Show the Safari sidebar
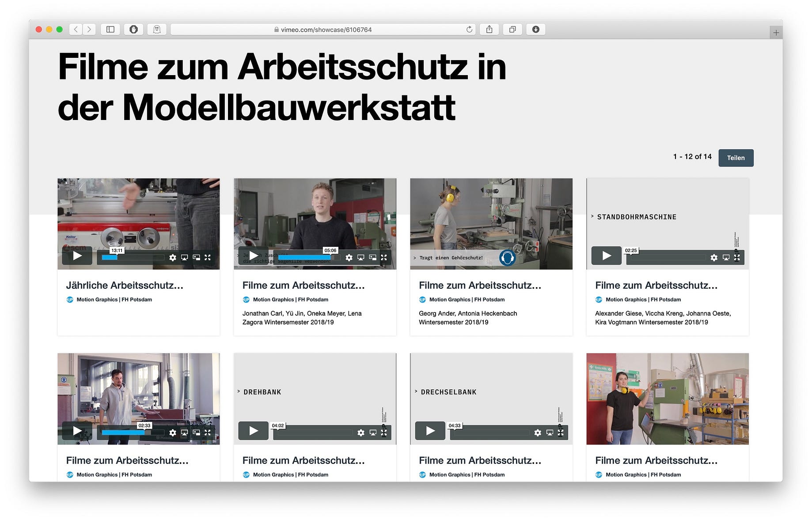 coord(110,30)
